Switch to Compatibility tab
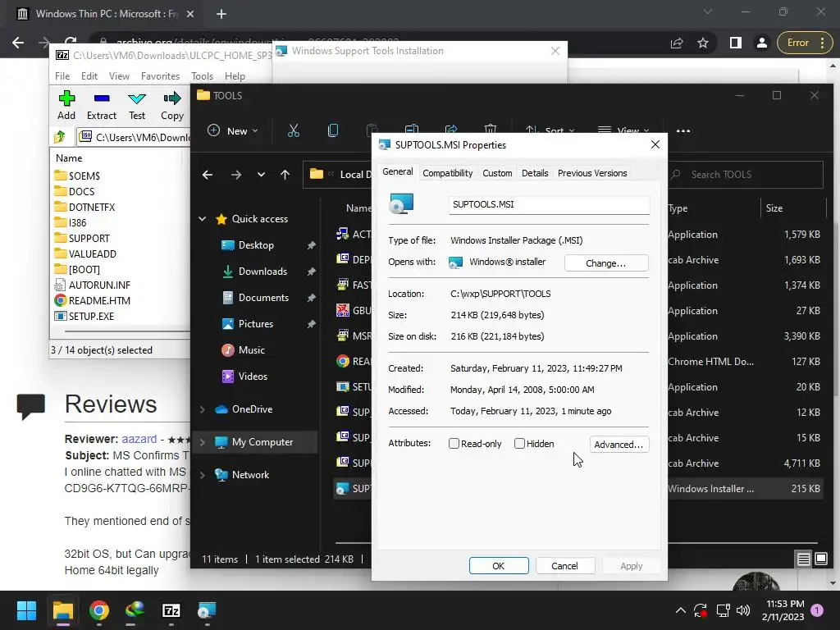The height and width of the screenshot is (630, 840). click(x=447, y=173)
